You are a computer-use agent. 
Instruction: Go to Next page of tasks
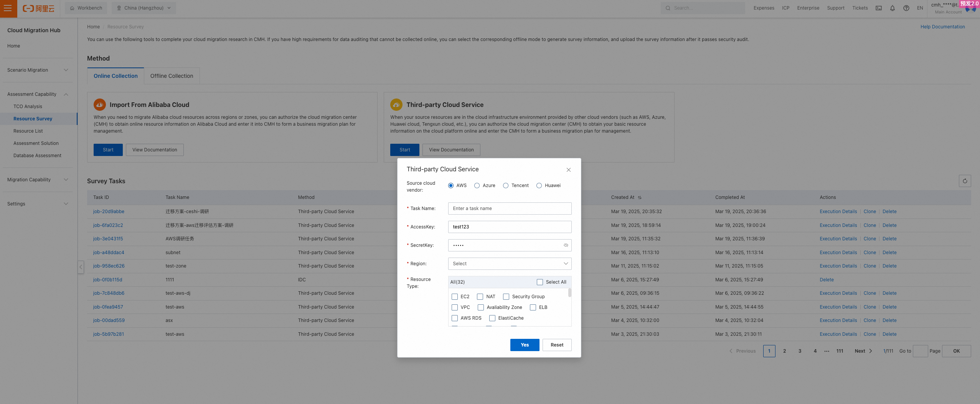click(863, 351)
